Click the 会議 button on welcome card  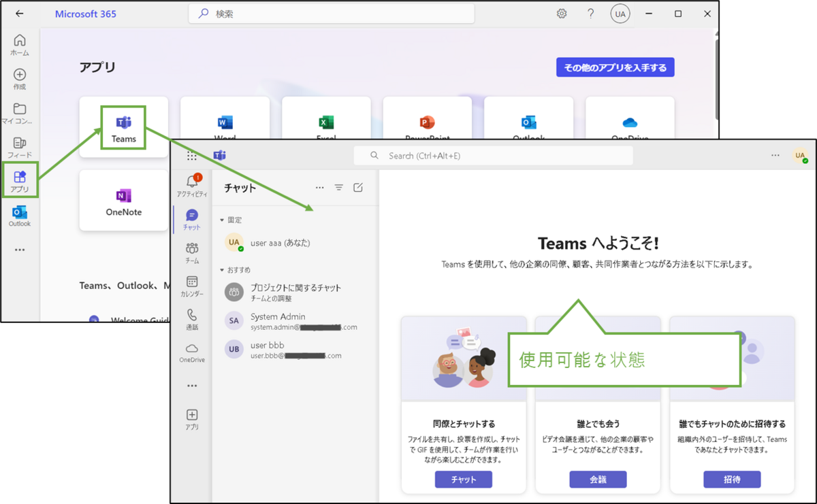pyautogui.click(x=598, y=480)
